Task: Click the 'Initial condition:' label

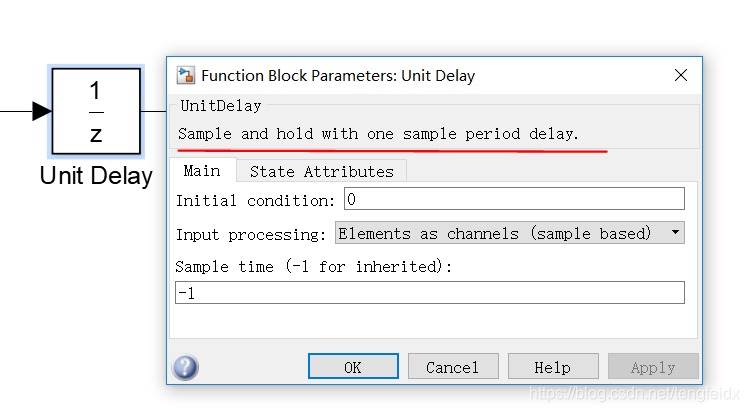Action: click(256, 201)
